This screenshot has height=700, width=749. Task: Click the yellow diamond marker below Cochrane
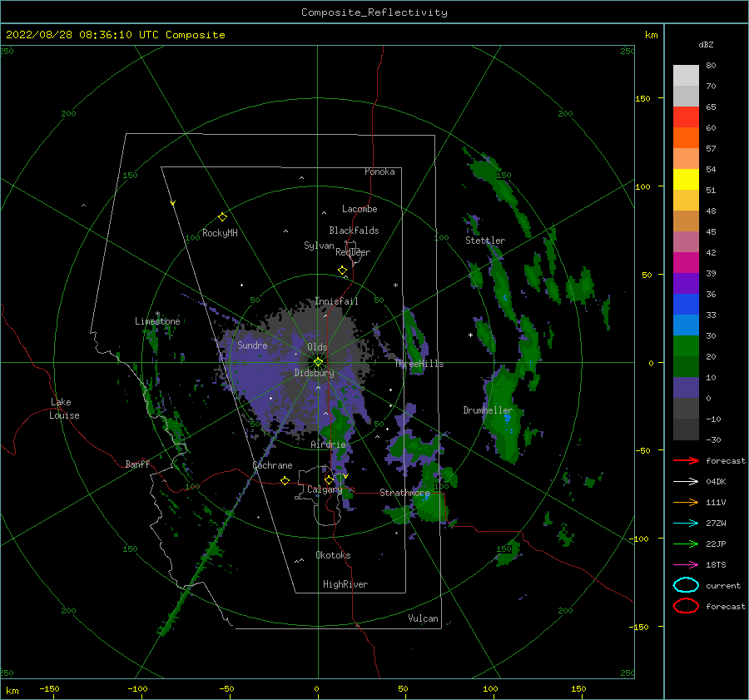coord(285,480)
